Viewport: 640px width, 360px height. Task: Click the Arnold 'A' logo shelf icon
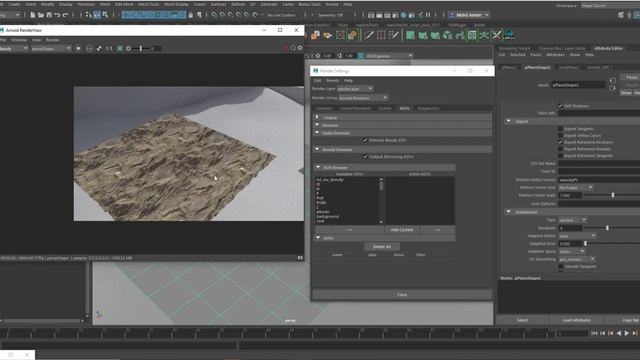[x=509, y=35]
